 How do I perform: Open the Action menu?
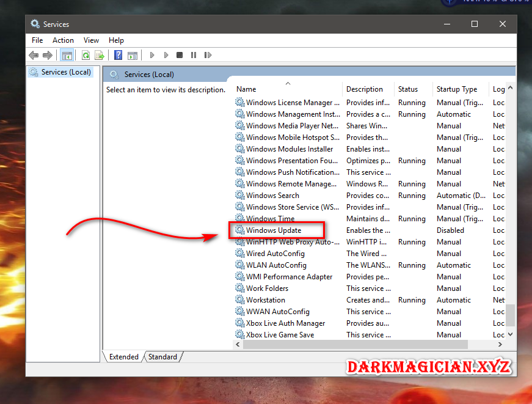63,40
